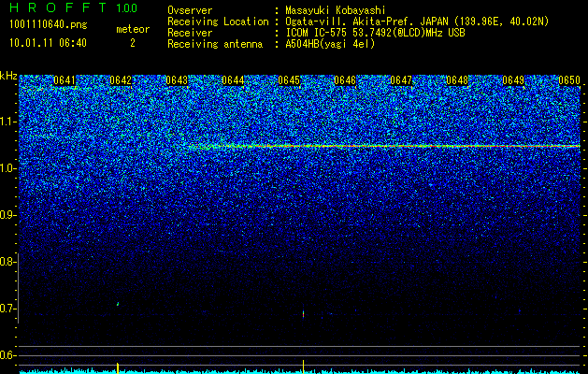Click the 0644 time marker
The width and height of the screenshot is (588, 374).
[233, 80]
